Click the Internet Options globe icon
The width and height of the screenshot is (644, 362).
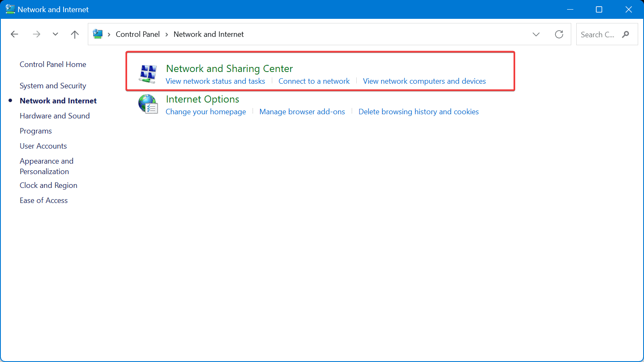148,104
